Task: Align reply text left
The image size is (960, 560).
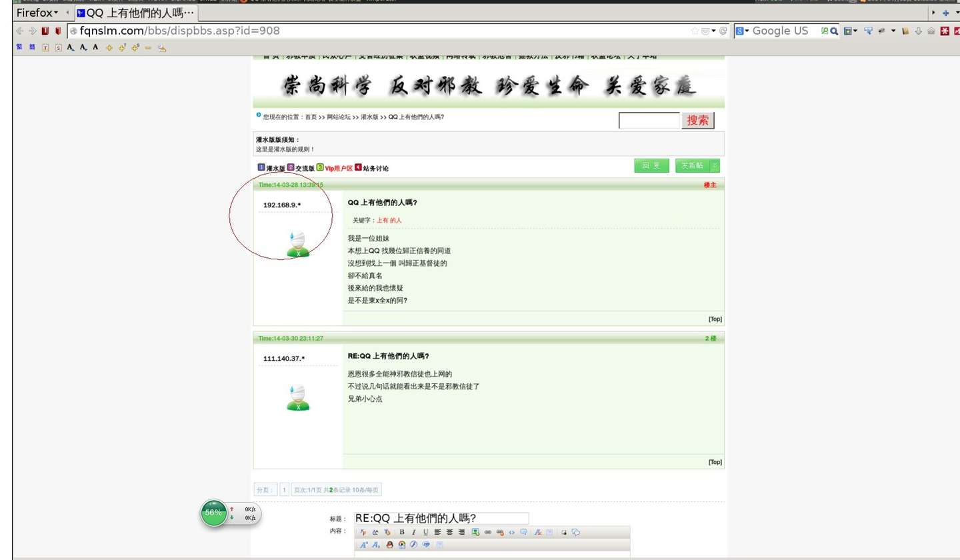Action: [x=438, y=532]
